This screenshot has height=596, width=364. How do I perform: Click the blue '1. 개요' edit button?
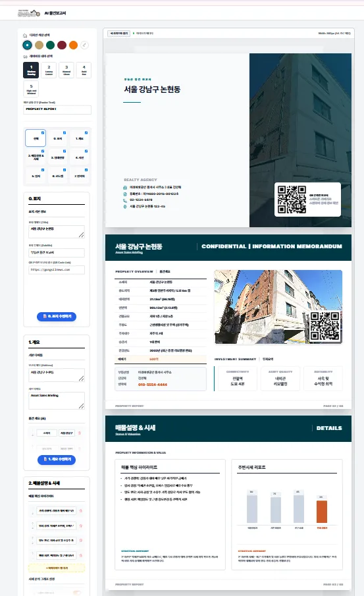tap(57, 459)
